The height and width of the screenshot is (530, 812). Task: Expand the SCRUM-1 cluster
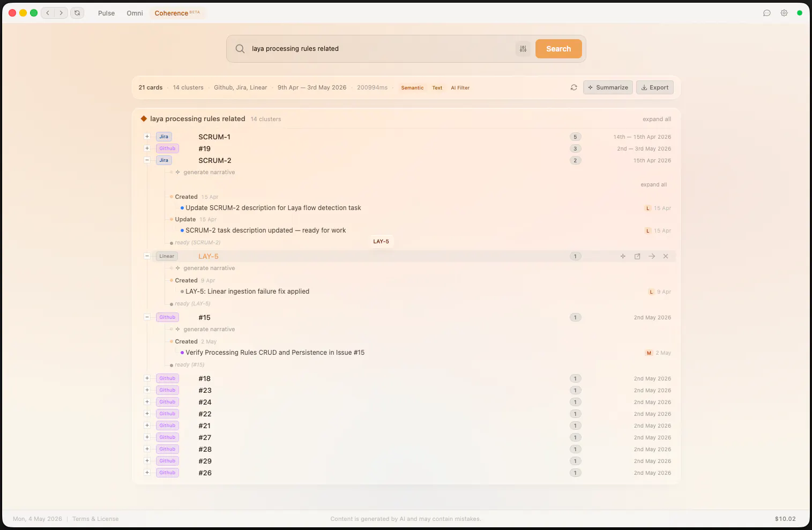point(147,137)
